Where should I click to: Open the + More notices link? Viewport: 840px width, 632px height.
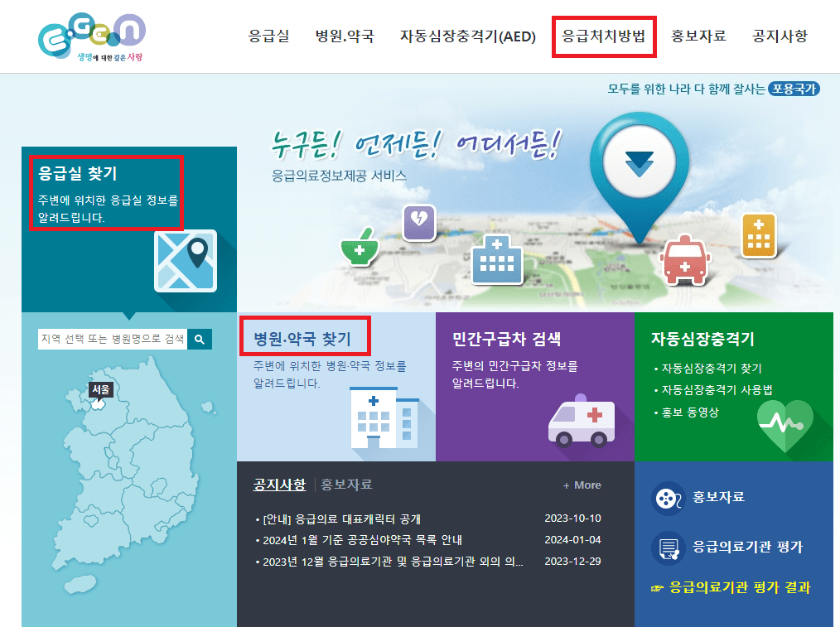(581, 485)
